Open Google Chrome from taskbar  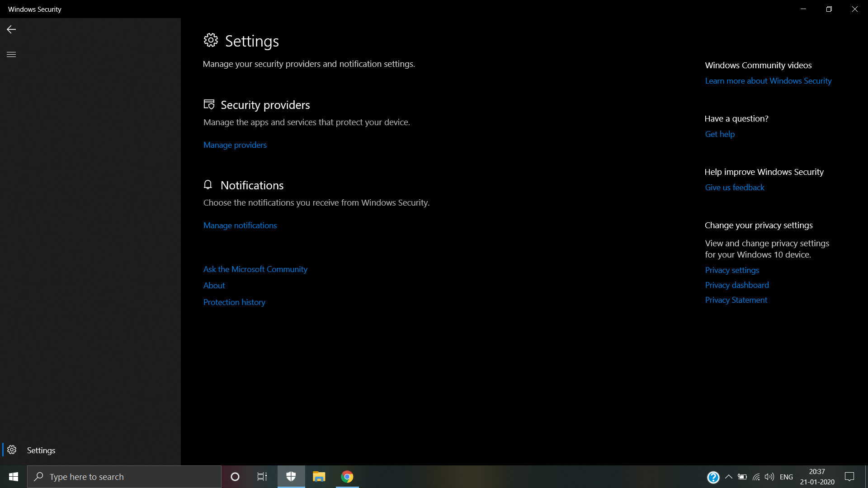click(347, 477)
